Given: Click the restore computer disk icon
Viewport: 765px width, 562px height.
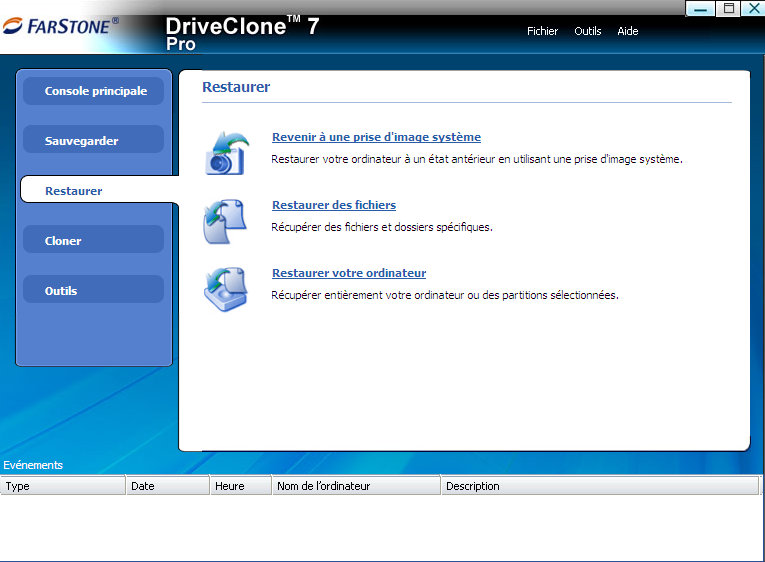Looking at the screenshot, I should click(225, 289).
